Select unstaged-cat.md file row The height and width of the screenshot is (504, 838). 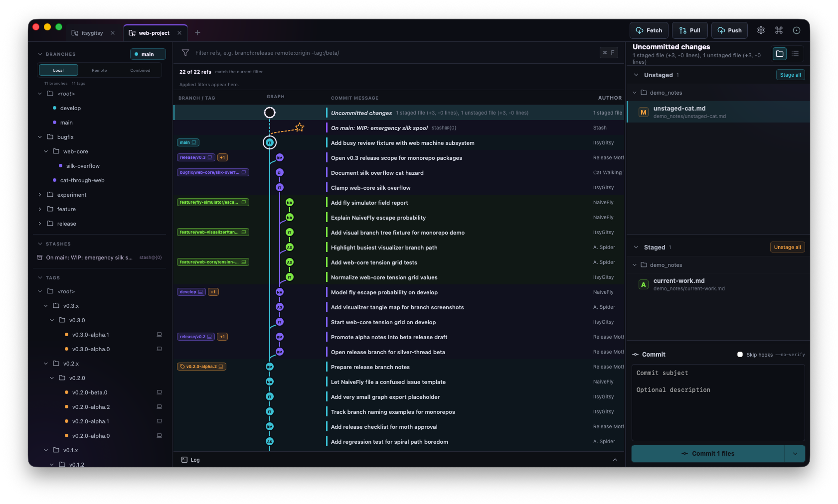coord(718,112)
